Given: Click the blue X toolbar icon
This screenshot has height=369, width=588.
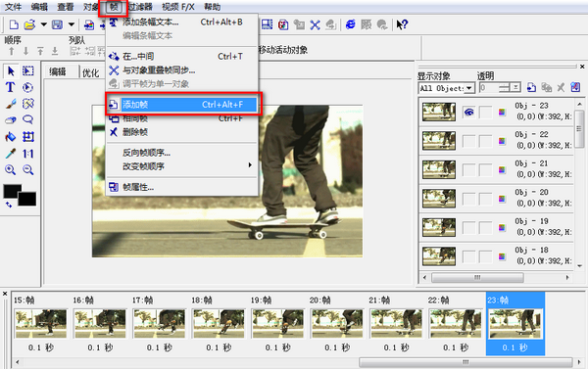Looking at the screenshot, I should (x=315, y=24).
